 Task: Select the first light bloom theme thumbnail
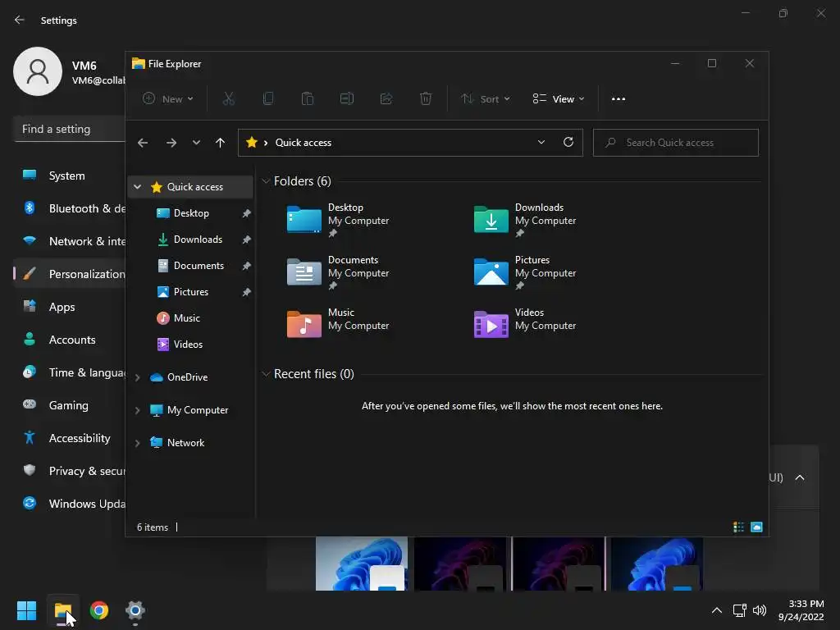point(362,564)
